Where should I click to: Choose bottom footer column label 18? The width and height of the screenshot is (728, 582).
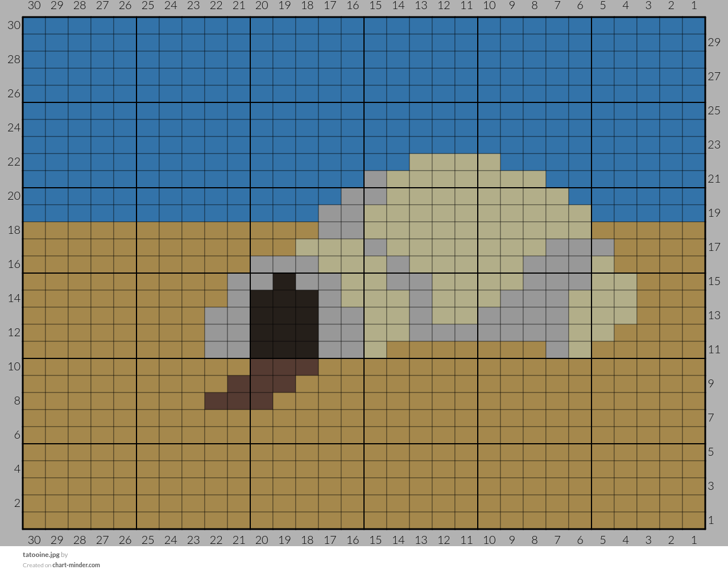(307, 540)
